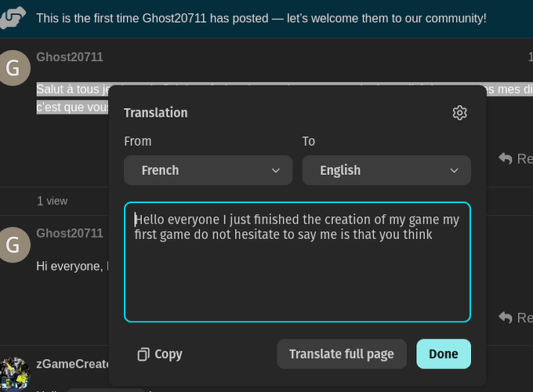533x392 pixels.
Task: Click the Copy text label
Action: point(169,354)
